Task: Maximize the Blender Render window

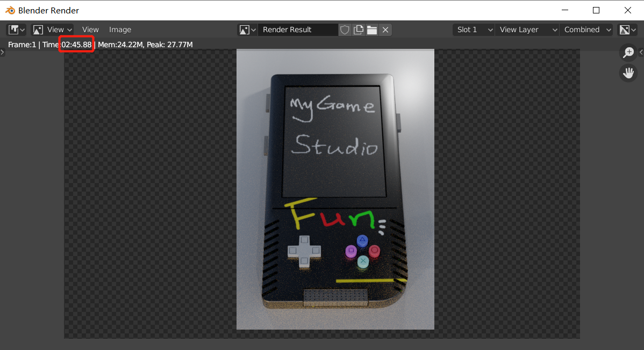Action: pos(596,10)
